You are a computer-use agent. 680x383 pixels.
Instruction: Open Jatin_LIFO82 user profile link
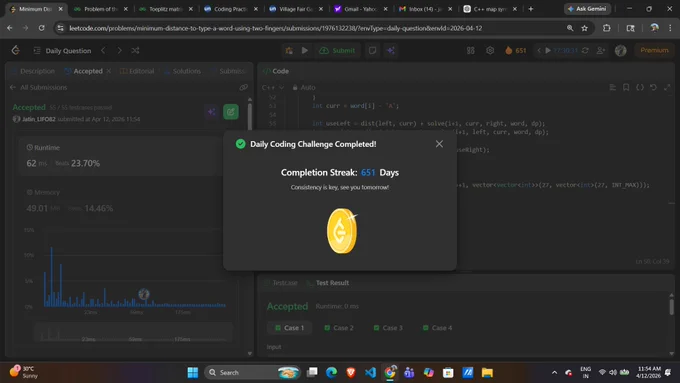coord(39,119)
